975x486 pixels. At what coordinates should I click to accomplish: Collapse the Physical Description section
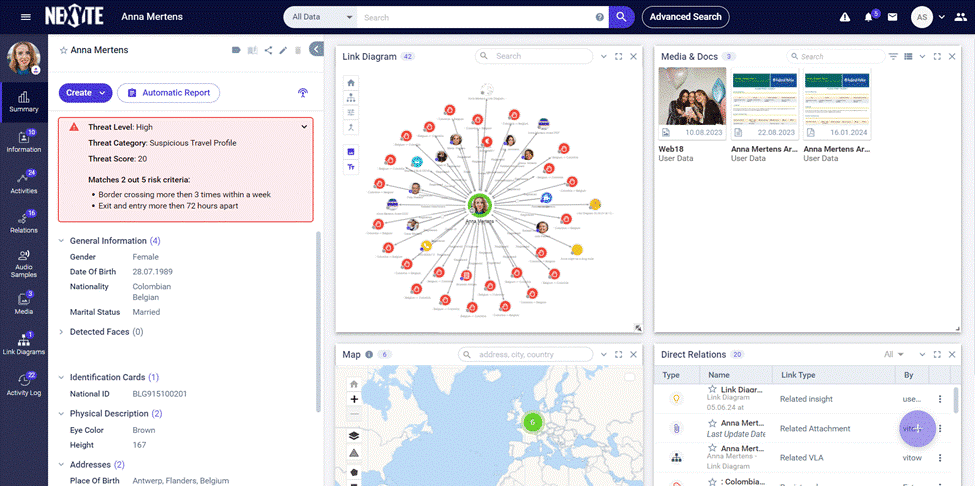pyautogui.click(x=61, y=413)
